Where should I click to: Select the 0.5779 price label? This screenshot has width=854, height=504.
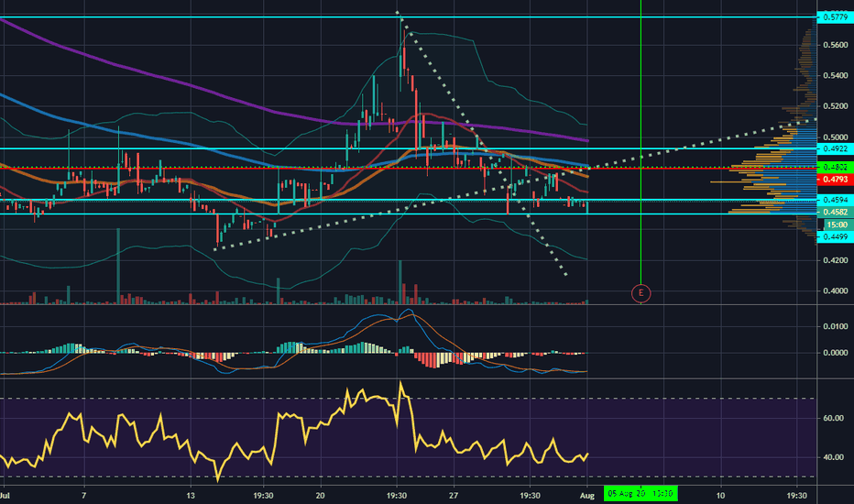(835, 16)
